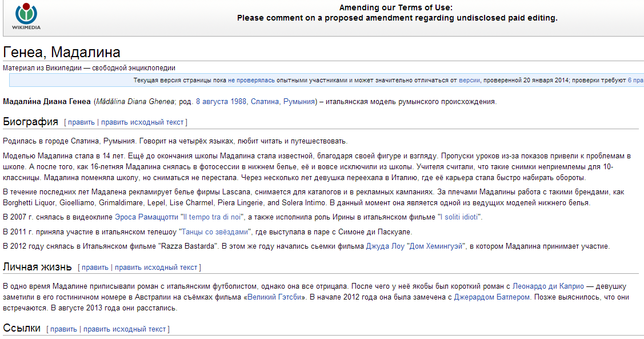Follow the '1988' year link

pos(238,102)
